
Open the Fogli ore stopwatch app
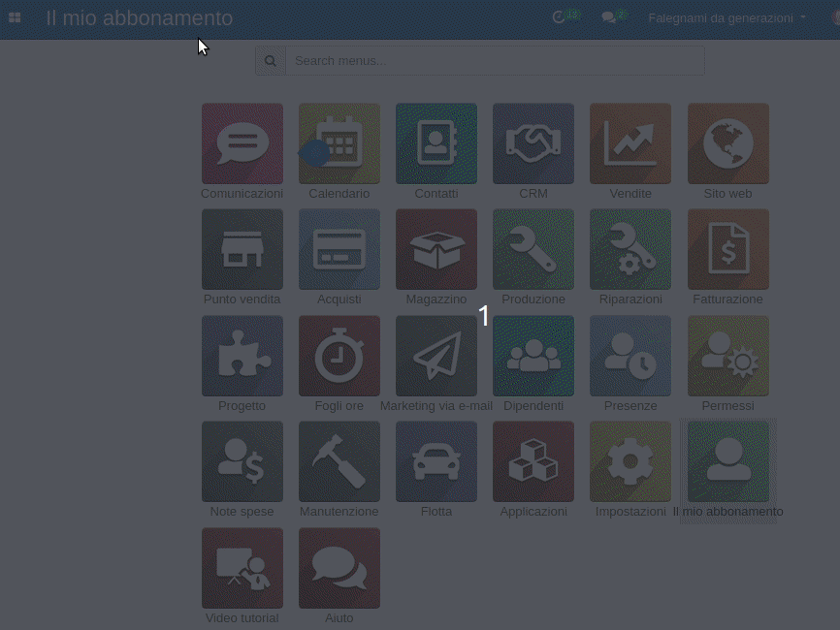(339, 356)
